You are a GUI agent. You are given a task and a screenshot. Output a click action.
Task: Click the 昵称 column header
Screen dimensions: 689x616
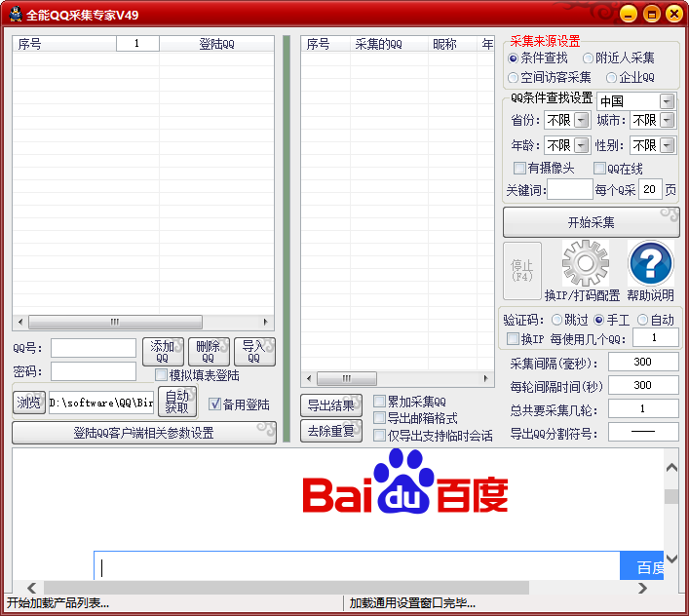452,44
